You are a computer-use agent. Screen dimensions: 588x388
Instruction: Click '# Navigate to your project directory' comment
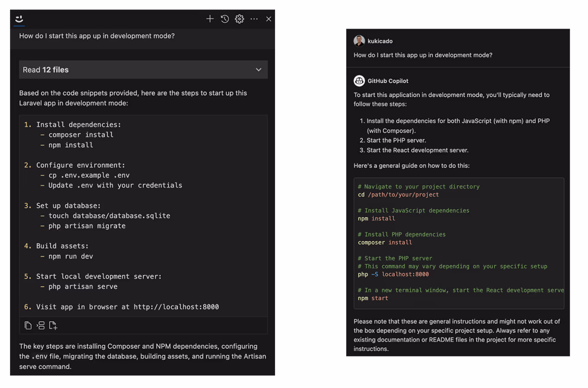(418, 187)
